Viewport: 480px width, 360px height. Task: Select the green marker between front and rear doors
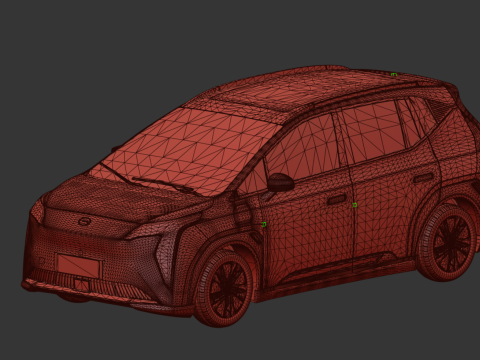[355, 205]
